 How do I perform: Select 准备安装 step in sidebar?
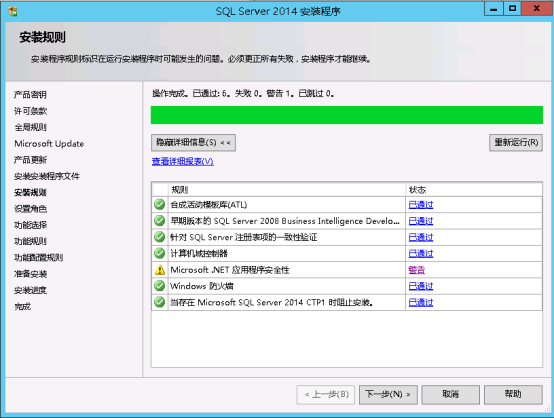pos(30,273)
